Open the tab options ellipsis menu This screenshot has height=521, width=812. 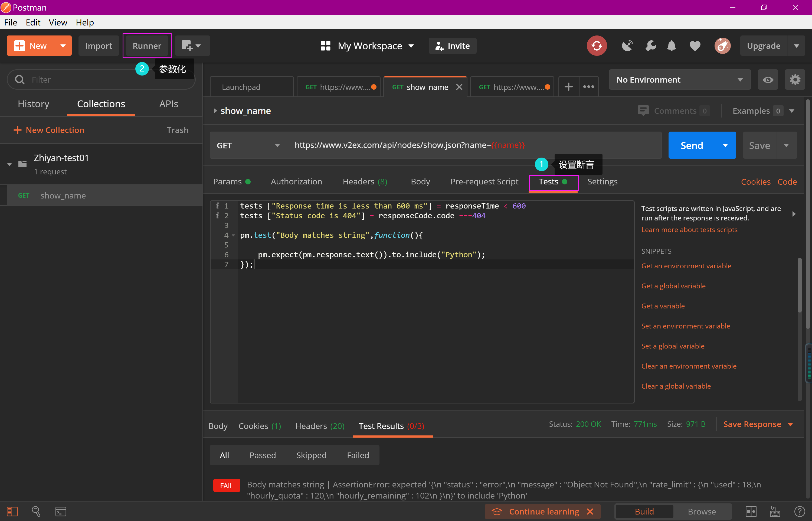tap(588, 87)
